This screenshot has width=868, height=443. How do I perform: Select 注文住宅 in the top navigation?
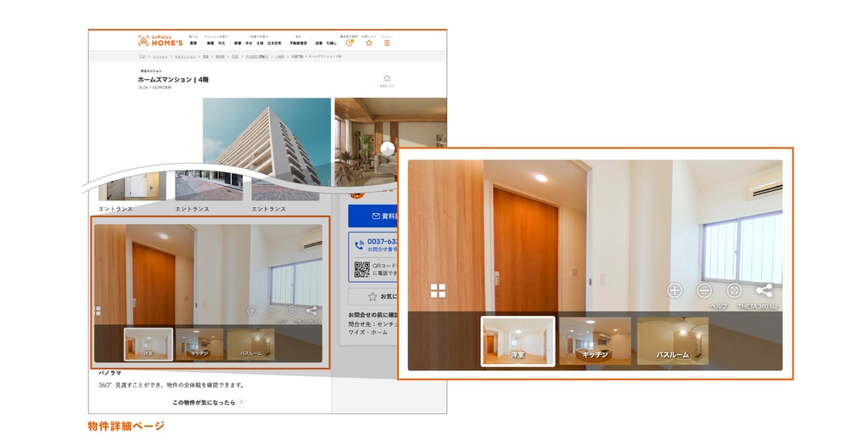pyautogui.click(x=273, y=42)
